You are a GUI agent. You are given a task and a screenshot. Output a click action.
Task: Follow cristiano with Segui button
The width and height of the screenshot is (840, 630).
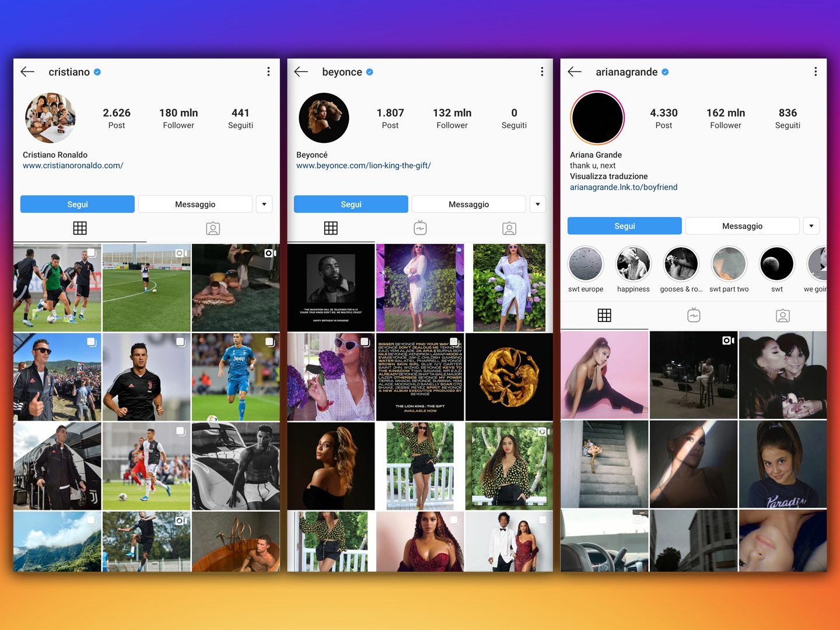pyautogui.click(x=78, y=204)
